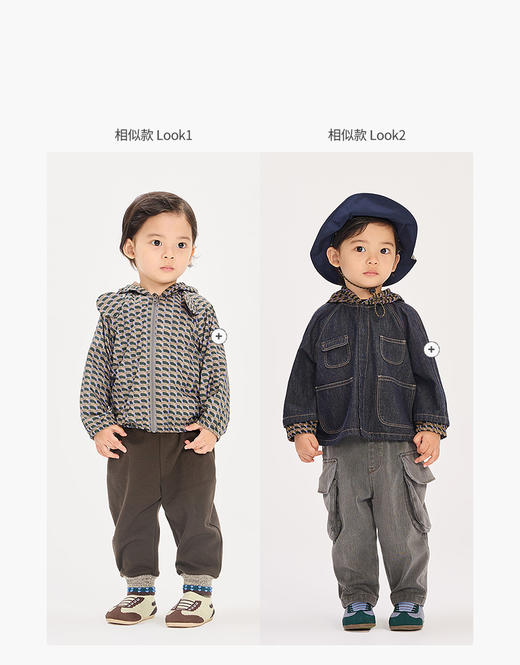Image resolution: width=520 pixels, height=665 pixels.
Task: Click the flap chest pocket on denim jacket
Action: coord(335,352)
